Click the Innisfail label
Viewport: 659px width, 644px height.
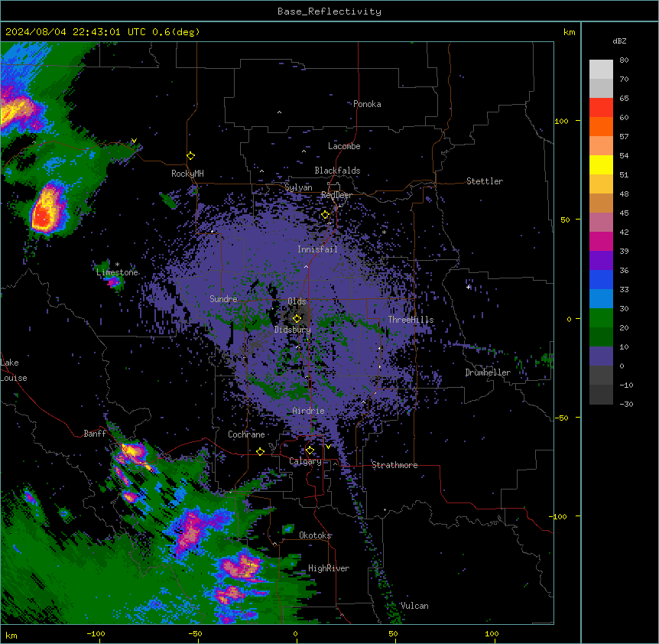click(x=317, y=249)
